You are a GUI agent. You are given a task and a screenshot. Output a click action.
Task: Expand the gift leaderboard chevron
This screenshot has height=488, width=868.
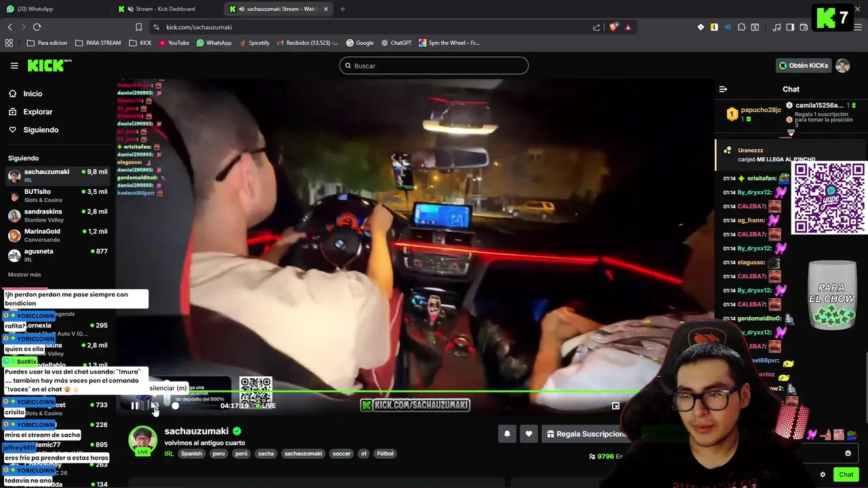click(x=791, y=134)
